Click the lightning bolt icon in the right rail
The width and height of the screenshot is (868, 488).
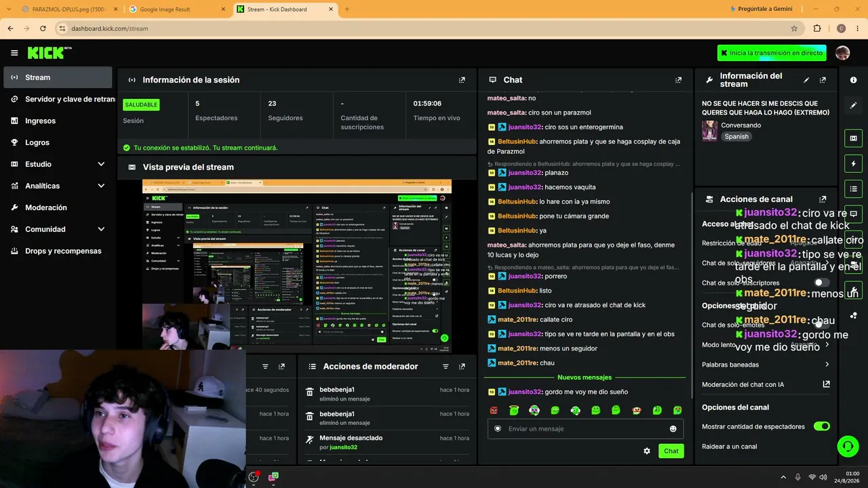click(853, 163)
